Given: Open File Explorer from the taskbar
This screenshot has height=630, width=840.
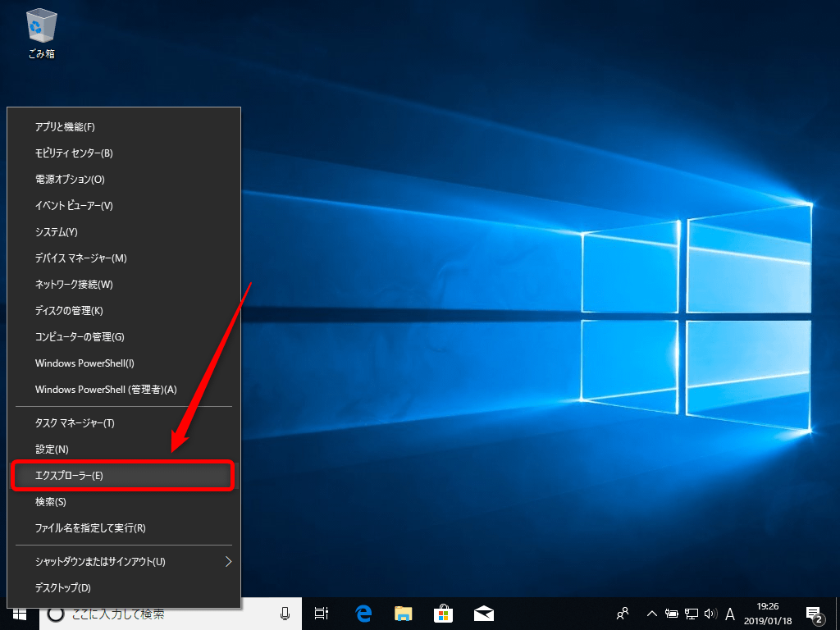Looking at the screenshot, I should 403,613.
